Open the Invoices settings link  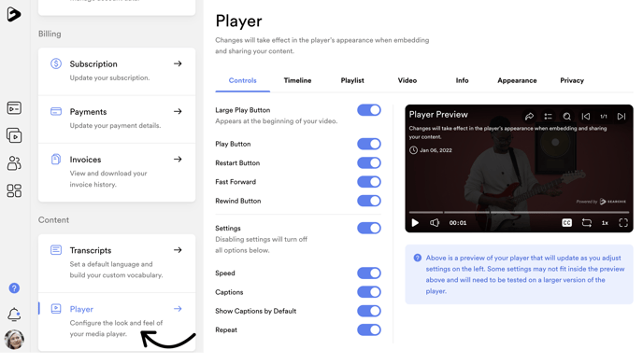click(117, 173)
